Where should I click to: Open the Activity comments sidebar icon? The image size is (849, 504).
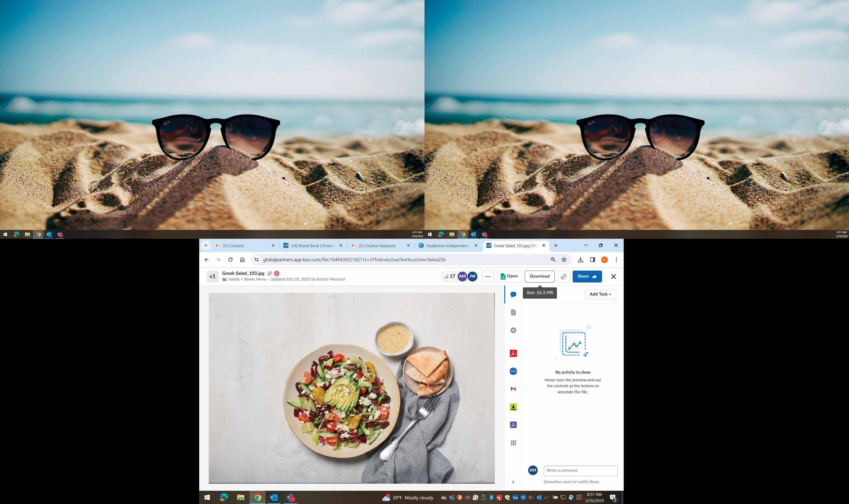513,294
